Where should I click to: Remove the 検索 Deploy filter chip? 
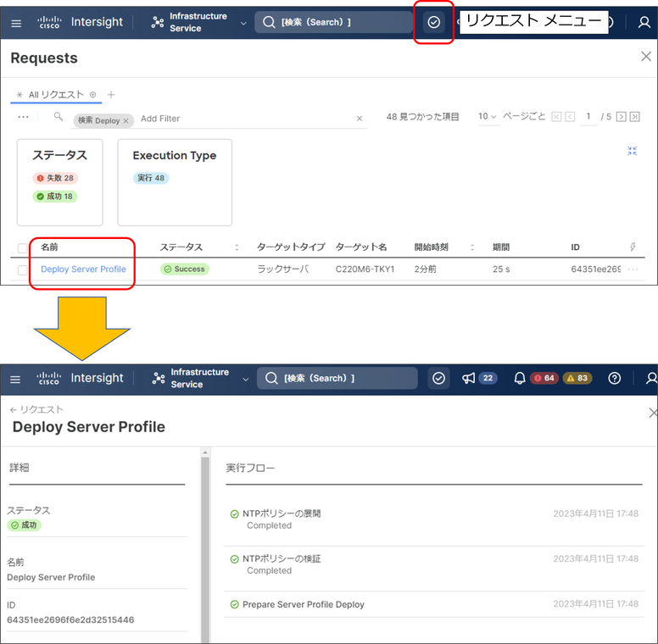pyautogui.click(x=125, y=120)
